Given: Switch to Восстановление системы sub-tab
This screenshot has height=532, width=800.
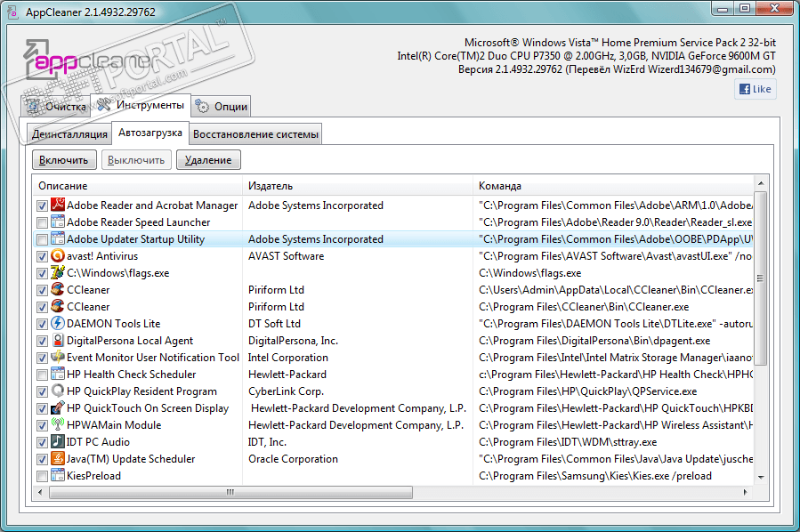Looking at the screenshot, I should pyautogui.click(x=255, y=134).
